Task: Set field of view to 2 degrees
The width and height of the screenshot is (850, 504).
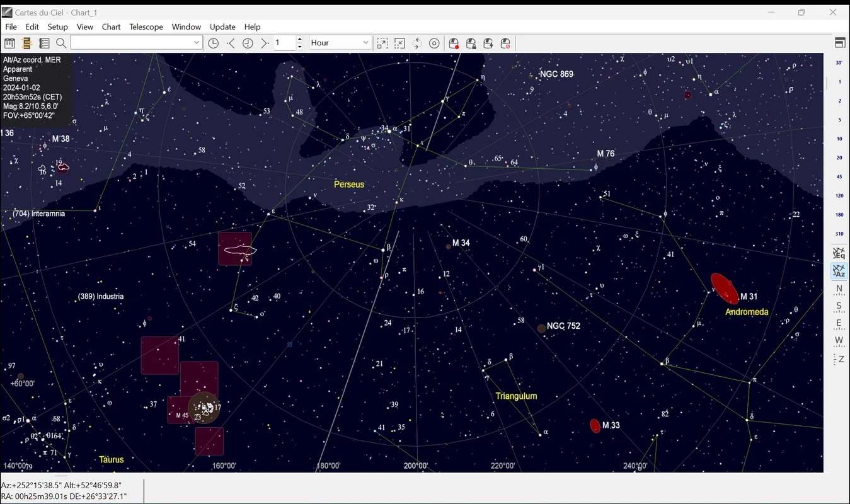Action: pos(839,101)
